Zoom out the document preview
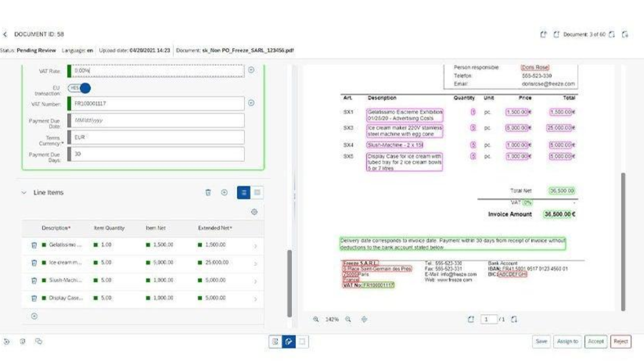Screen dimensions: 644x361 [x=316, y=319]
